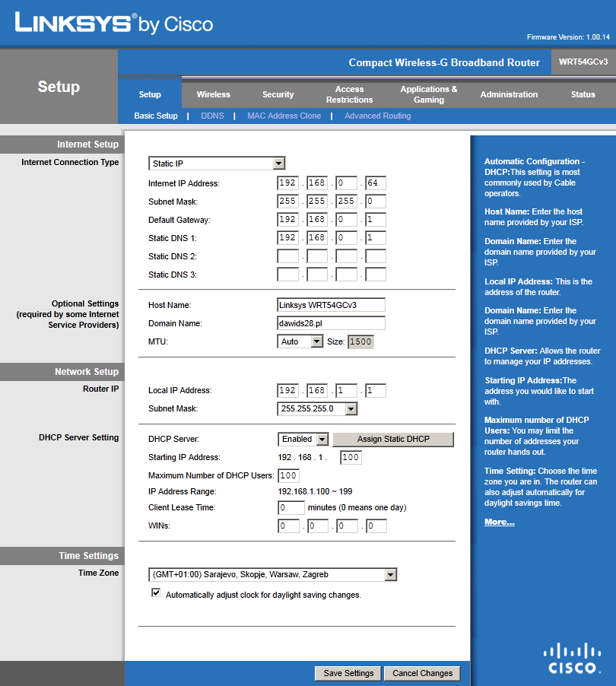Click the WRT54GCv3 model label
The image size is (616, 686).
coord(583,62)
